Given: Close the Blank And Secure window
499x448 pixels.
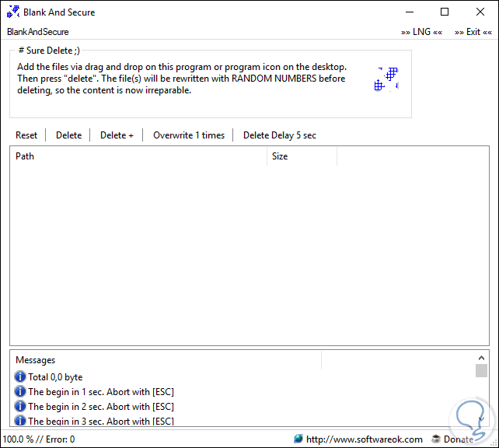Looking at the screenshot, I should pos(480,12).
